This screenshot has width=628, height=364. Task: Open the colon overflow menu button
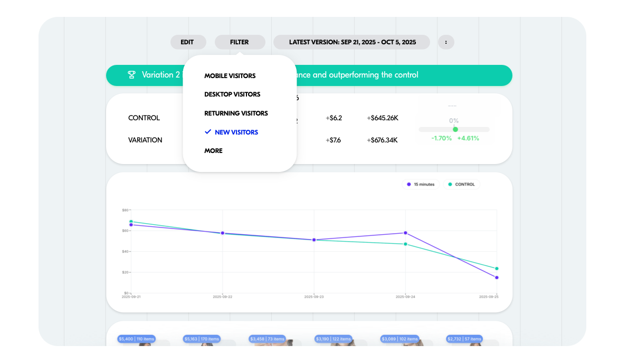point(446,42)
